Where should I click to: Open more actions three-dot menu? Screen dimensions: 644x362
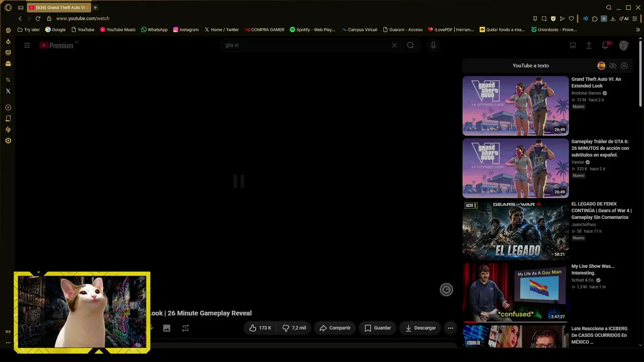coord(450,328)
